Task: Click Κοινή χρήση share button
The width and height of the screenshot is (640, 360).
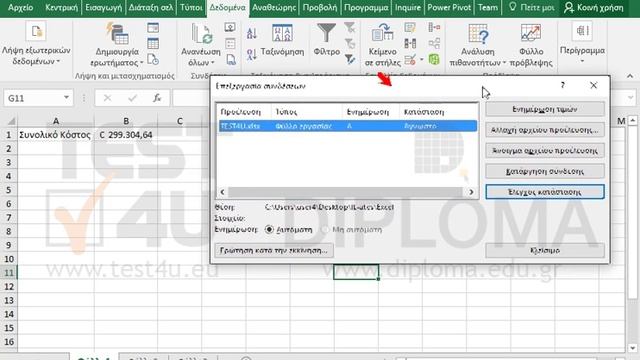Action: (x=594, y=7)
